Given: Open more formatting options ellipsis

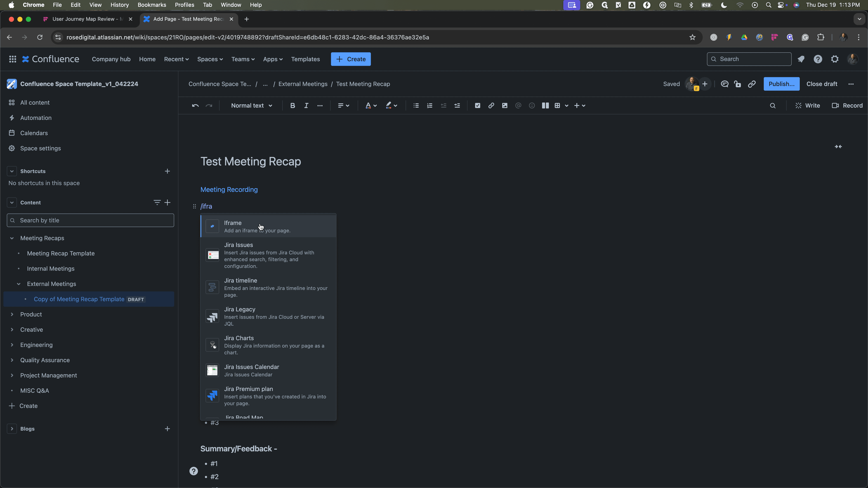Looking at the screenshot, I should tap(320, 106).
